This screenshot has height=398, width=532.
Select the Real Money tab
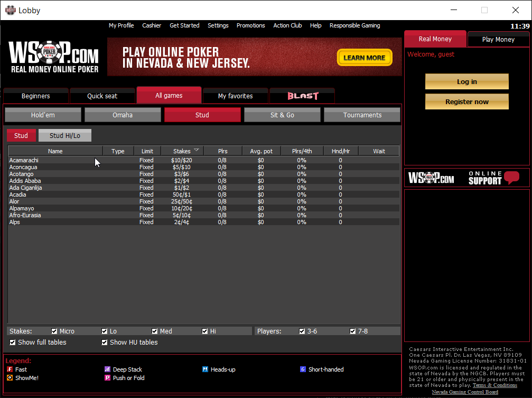435,39
